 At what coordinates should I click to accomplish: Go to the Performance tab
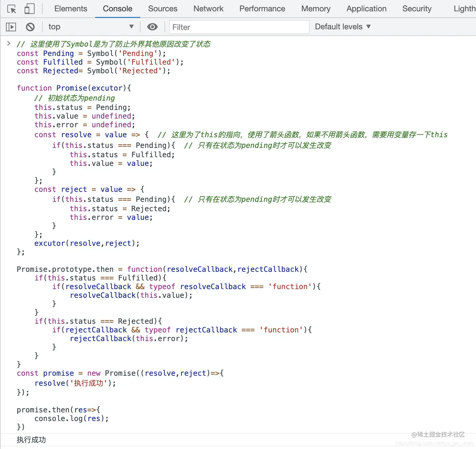coord(262,9)
